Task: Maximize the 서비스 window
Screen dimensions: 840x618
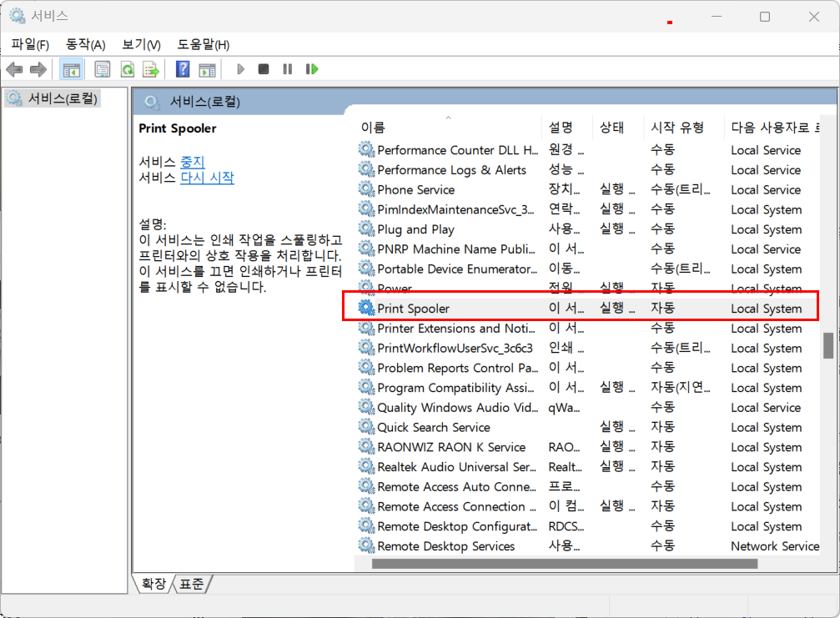Action: 764,17
